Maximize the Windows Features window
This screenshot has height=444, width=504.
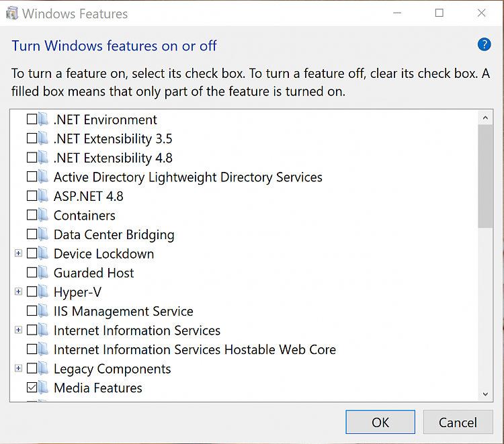tap(439, 13)
